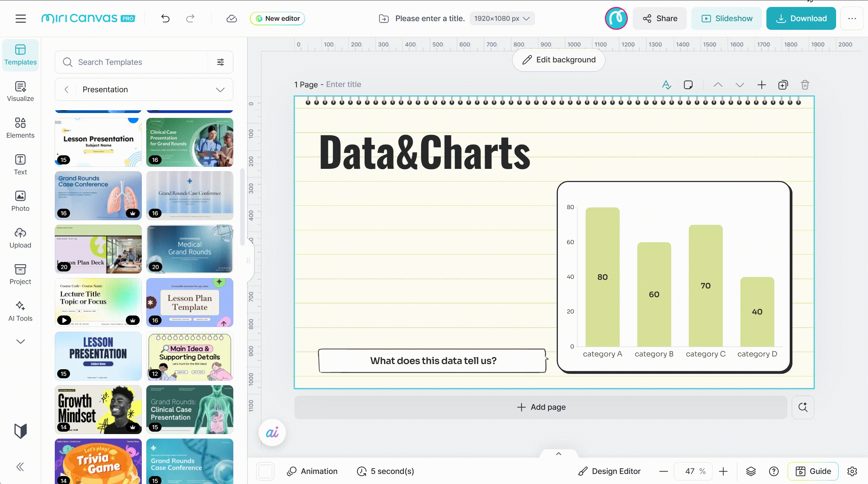Open the Text panel
This screenshot has height=484, width=868.
pyautogui.click(x=20, y=165)
